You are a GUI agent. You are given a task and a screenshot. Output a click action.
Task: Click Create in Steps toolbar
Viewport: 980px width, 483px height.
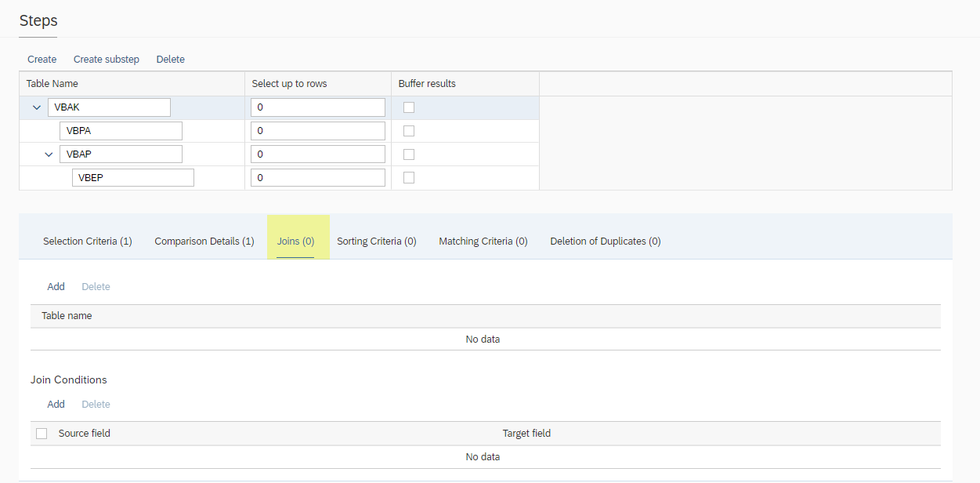click(42, 60)
